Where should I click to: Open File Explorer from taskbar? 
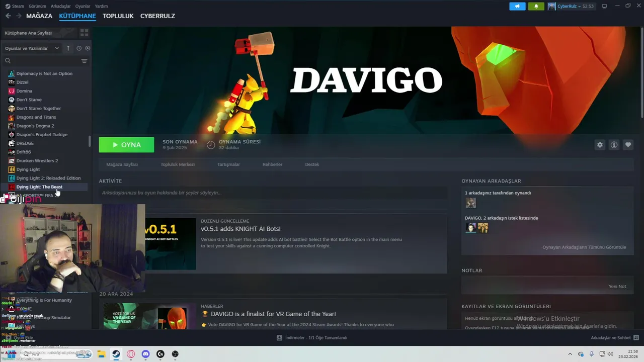point(101,354)
